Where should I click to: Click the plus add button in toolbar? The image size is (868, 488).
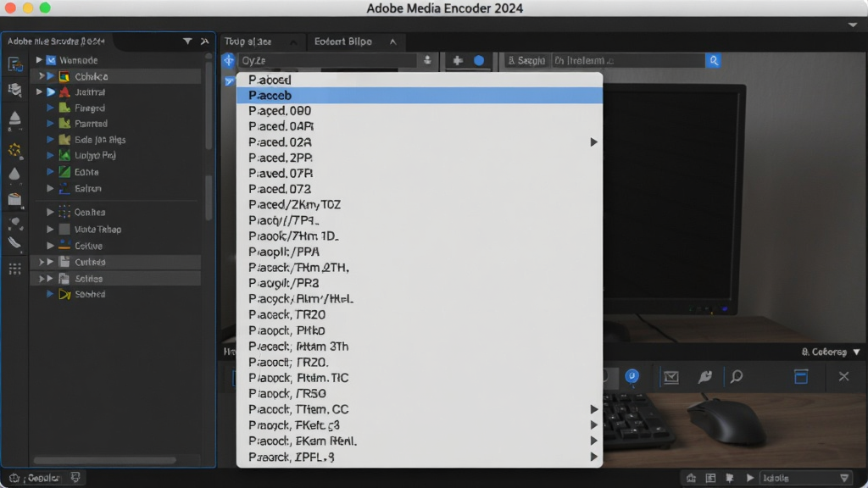(458, 60)
